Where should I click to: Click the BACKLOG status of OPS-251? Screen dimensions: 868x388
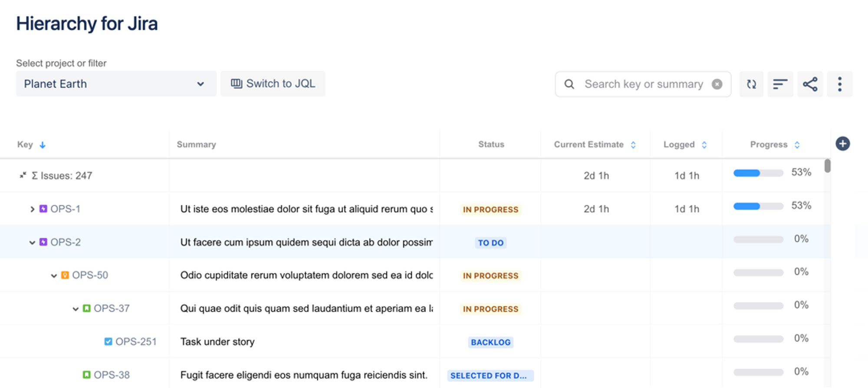[491, 342]
